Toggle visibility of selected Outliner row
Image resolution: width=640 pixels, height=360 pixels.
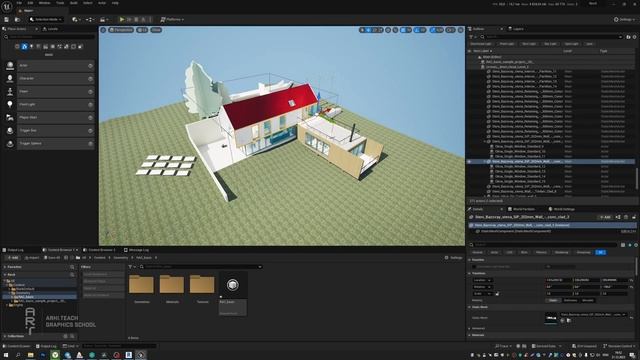(x=469, y=162)
